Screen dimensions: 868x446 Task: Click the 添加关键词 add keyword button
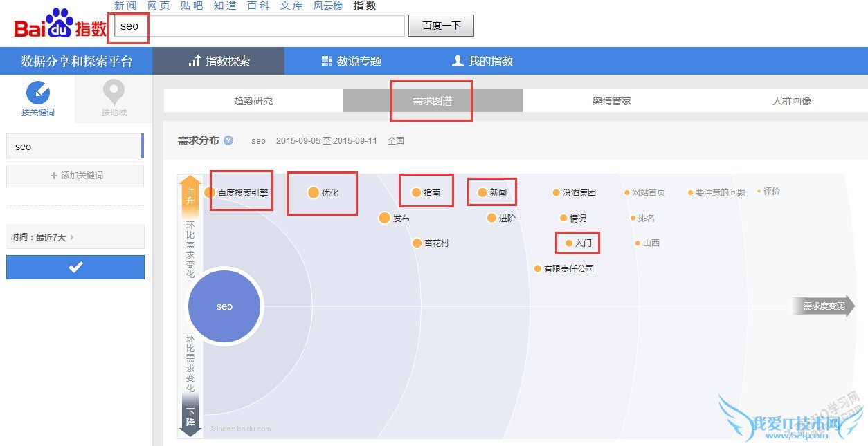[75, 176]
